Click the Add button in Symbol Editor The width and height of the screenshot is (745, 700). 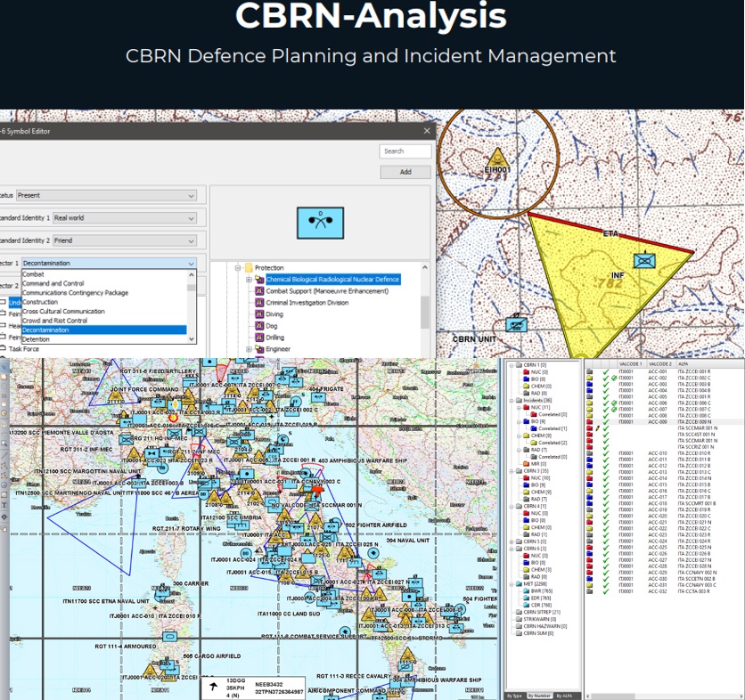pyautogui.click(x=405, y=172)
